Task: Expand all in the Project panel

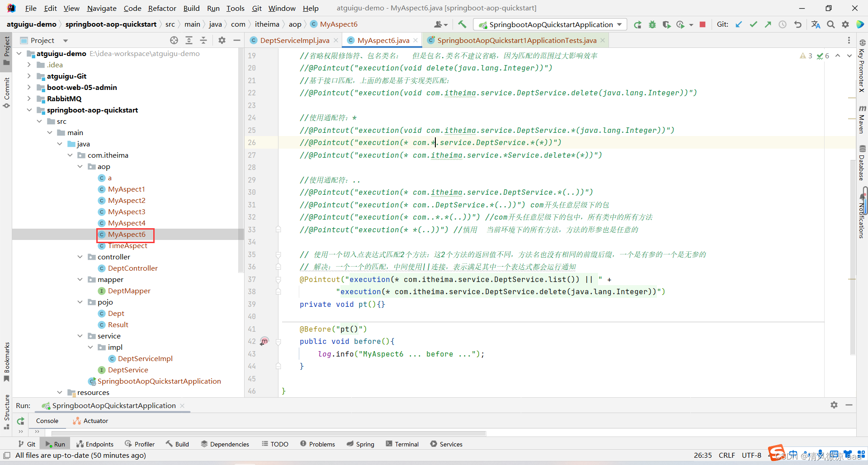Action: point(189,40)
